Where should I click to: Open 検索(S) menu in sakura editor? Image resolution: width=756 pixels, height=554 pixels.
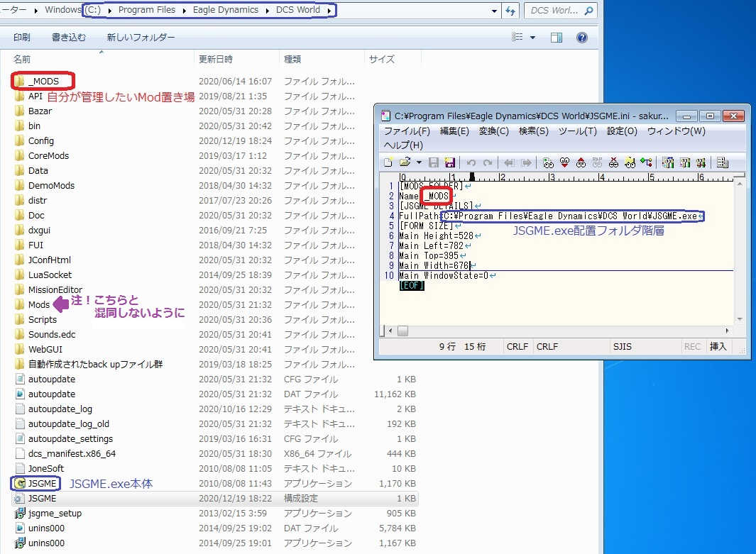coord(534,131)
